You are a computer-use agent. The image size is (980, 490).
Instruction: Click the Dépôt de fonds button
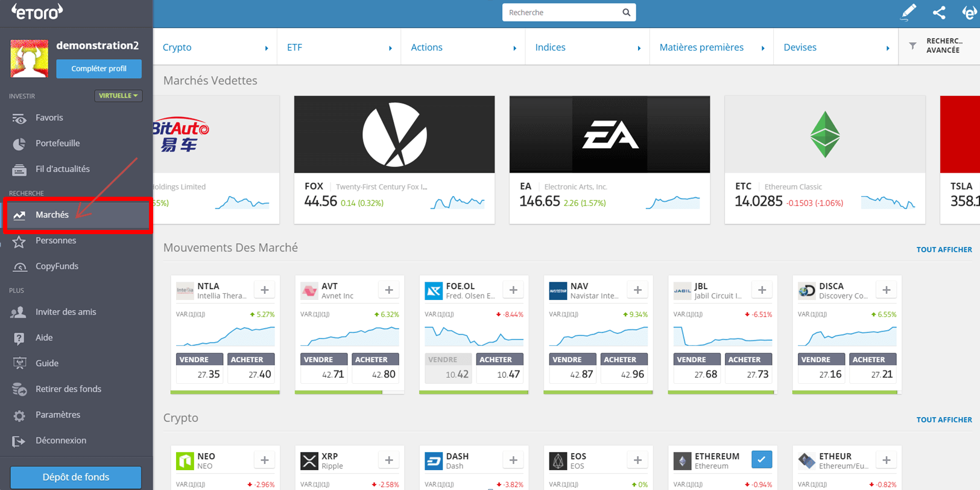pos(76,477)
